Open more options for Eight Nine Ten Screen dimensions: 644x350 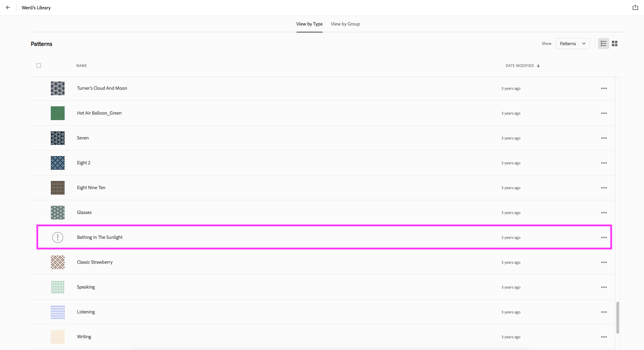(x=604, y=188)
